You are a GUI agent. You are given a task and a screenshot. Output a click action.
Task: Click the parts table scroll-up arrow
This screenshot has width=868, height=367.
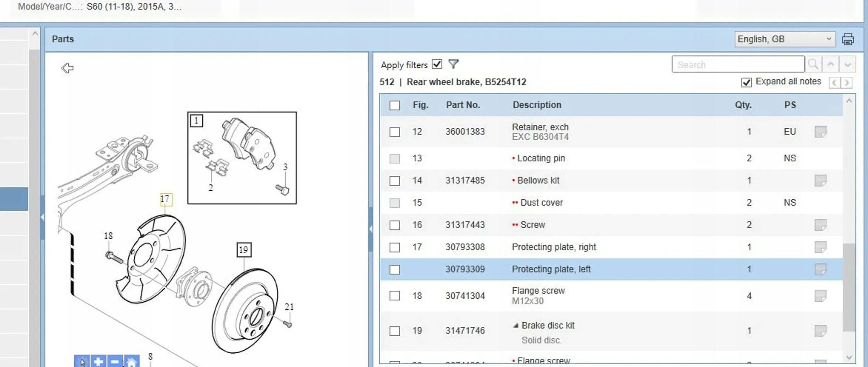pyautogui.click(x=849, y=101)
